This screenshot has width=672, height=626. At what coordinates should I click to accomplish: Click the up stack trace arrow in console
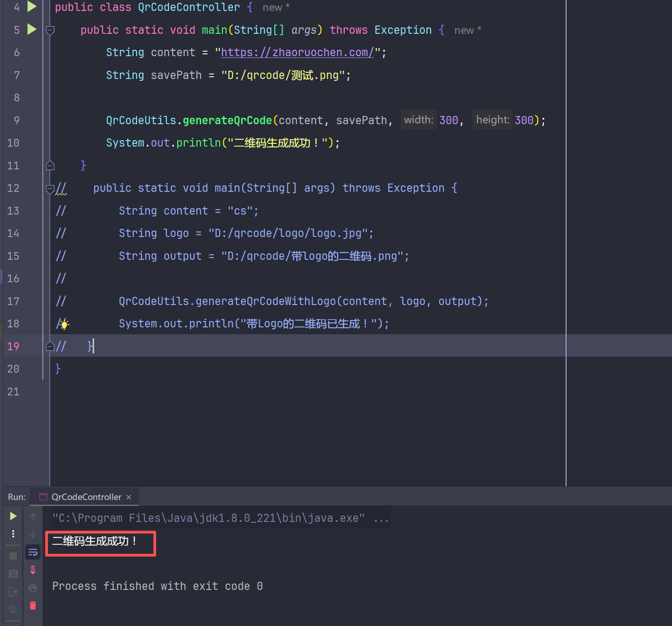(33, 516)
